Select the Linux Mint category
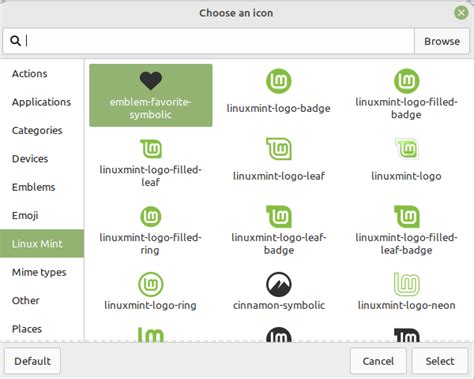This screenshot has height=379, width=474. click(42, 244)
